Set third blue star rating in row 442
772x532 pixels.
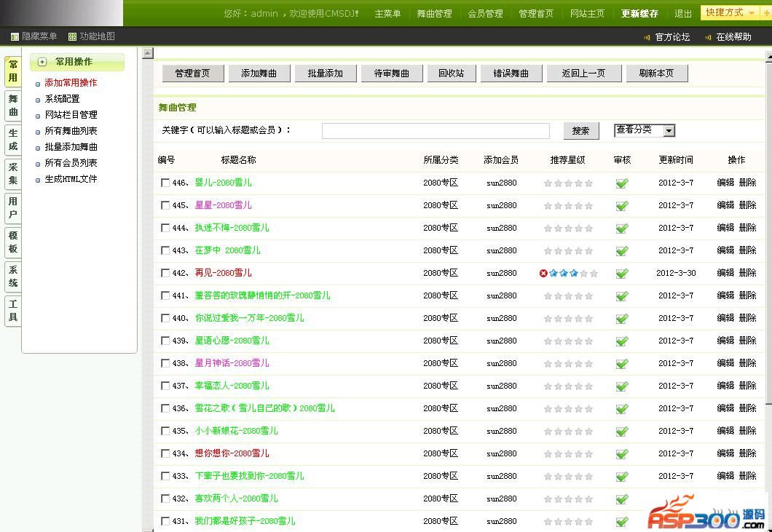[574, 273]
